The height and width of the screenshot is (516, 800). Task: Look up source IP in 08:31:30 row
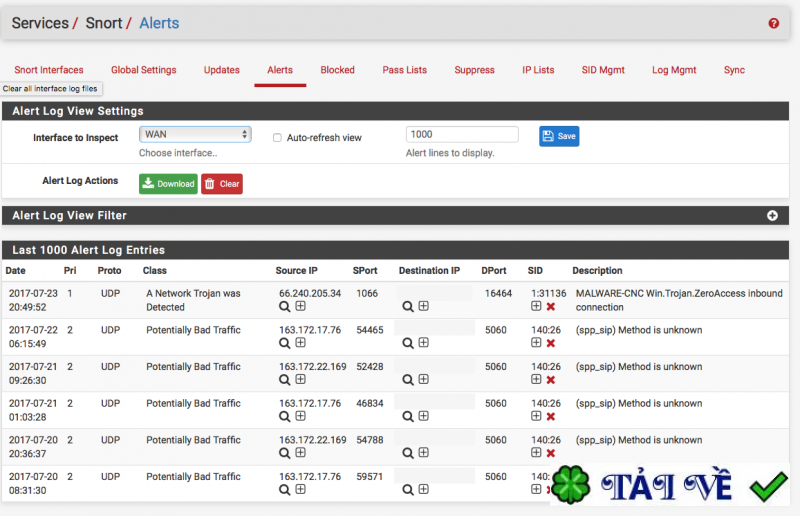285,490
